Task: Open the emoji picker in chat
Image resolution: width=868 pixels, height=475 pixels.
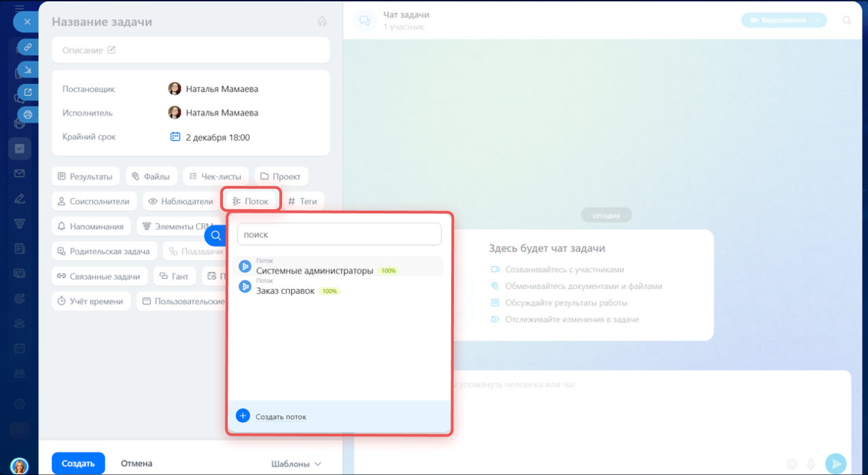Action: (x=792, y=464)
